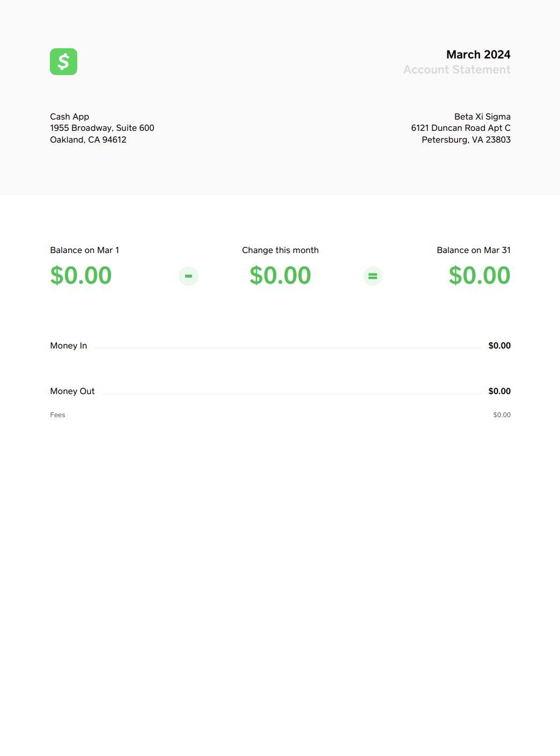This screenshot has height=756, width=560.
Task: Click the Fees line label
Action: click(57, 415)
